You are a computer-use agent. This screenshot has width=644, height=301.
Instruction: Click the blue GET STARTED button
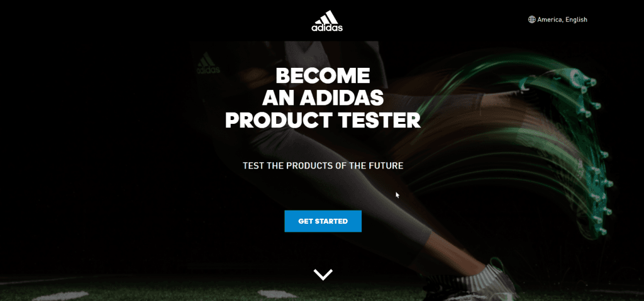click(323, 221)
